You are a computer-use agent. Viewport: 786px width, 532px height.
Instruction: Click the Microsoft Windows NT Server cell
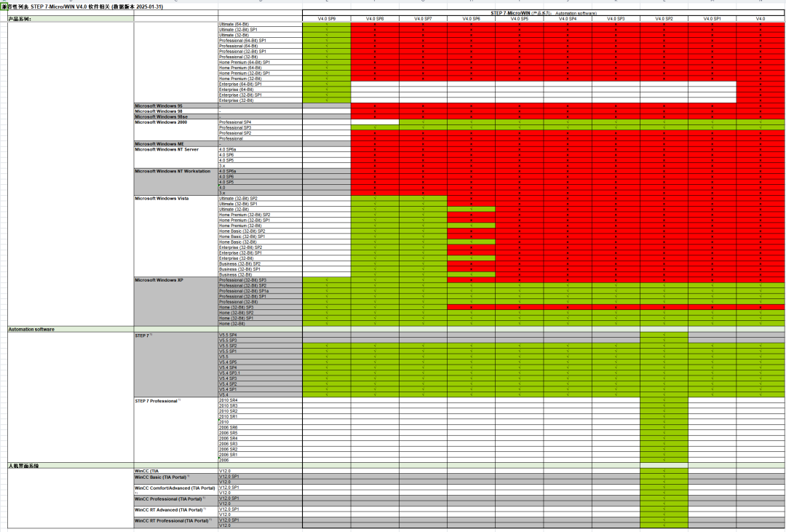pos(176,157)
